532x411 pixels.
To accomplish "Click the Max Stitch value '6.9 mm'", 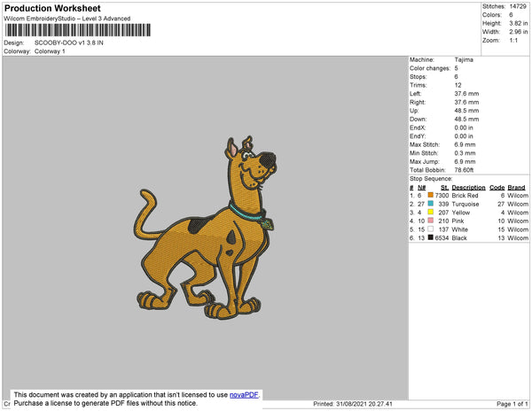I will 465,144.
